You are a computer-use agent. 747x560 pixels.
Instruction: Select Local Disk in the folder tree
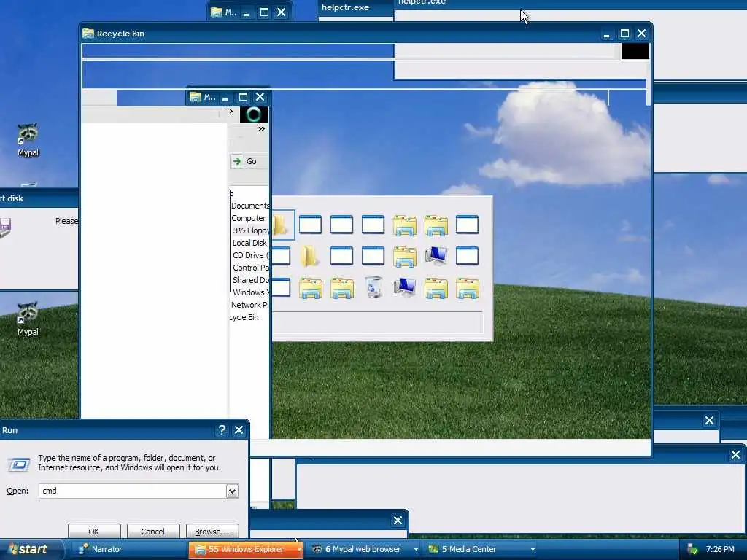click(x=249, y=243)
